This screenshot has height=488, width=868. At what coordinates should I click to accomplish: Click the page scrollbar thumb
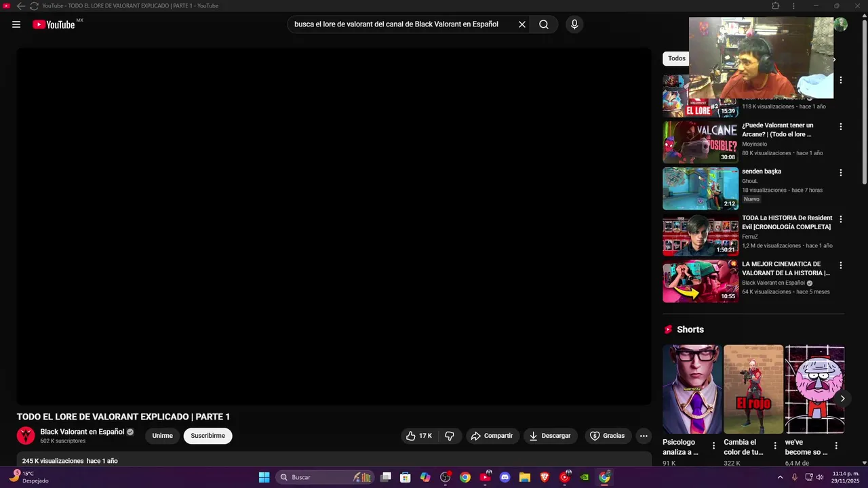tap(864, 102)
